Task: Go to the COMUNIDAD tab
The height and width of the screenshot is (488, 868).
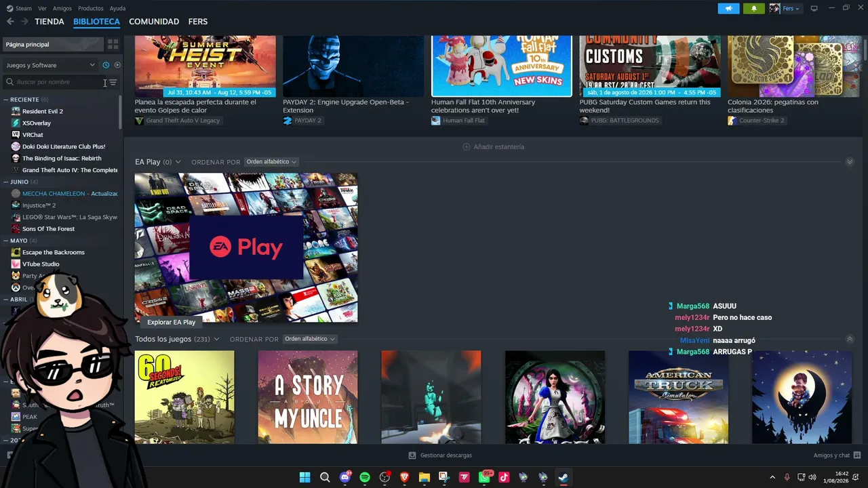Action: click(154, 22)
